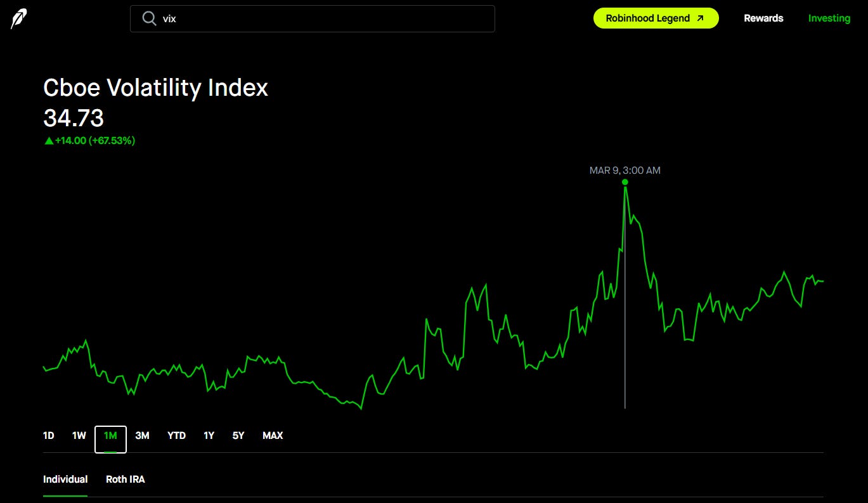Select the 5Y chart range
Image resolution: width=868 pixels, height=503 pixels.
[238, 436]
